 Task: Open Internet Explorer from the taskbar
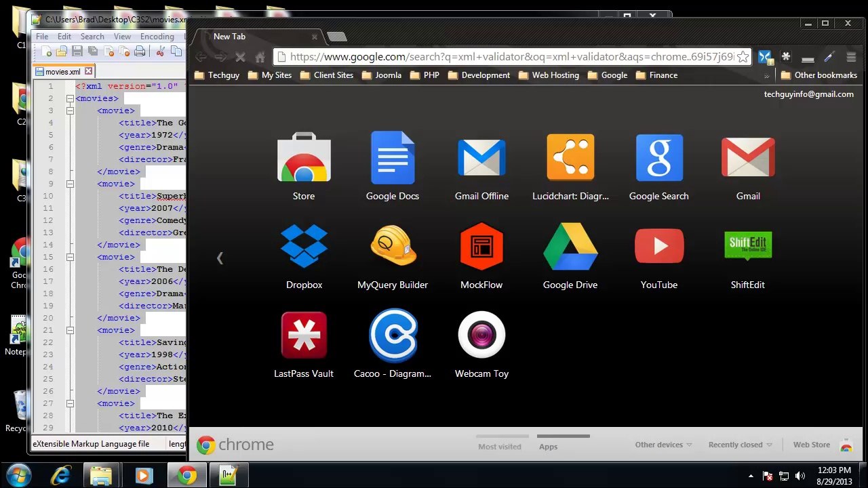point(60,475)
